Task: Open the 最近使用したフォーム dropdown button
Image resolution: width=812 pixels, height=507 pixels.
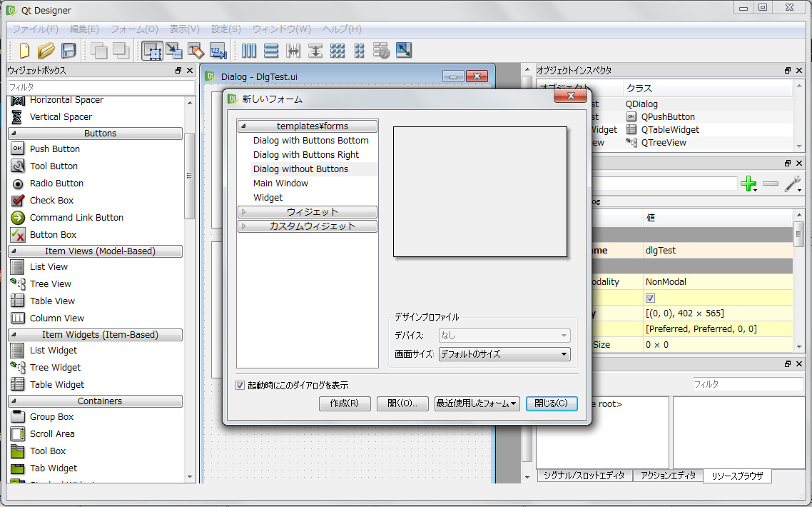Action: pyautogui.click(x=477, y=403)
